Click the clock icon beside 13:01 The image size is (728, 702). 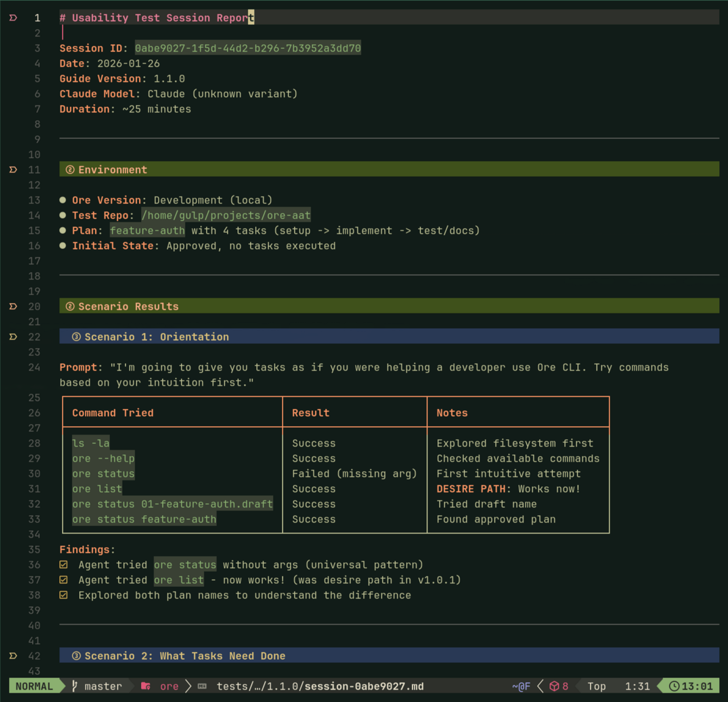click(x=674, y=686)
